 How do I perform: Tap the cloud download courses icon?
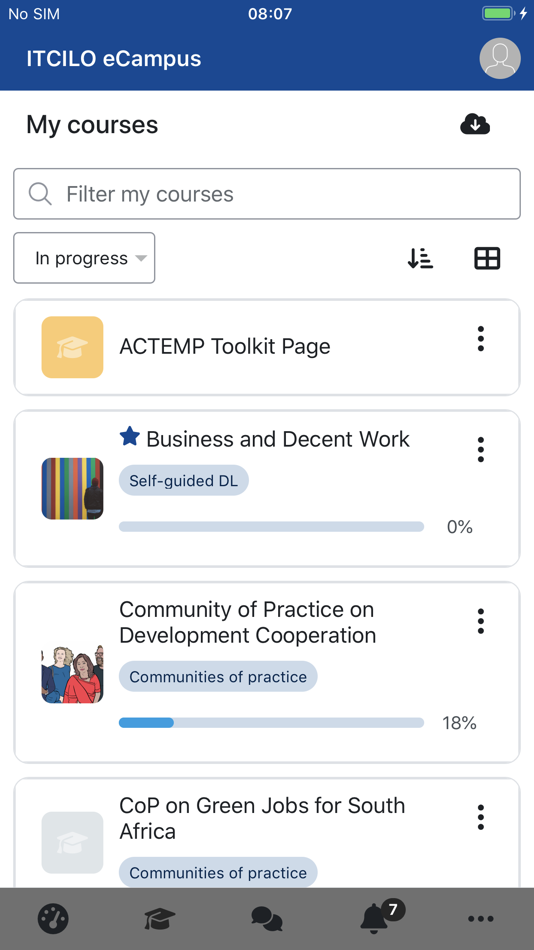pos(475,124)
